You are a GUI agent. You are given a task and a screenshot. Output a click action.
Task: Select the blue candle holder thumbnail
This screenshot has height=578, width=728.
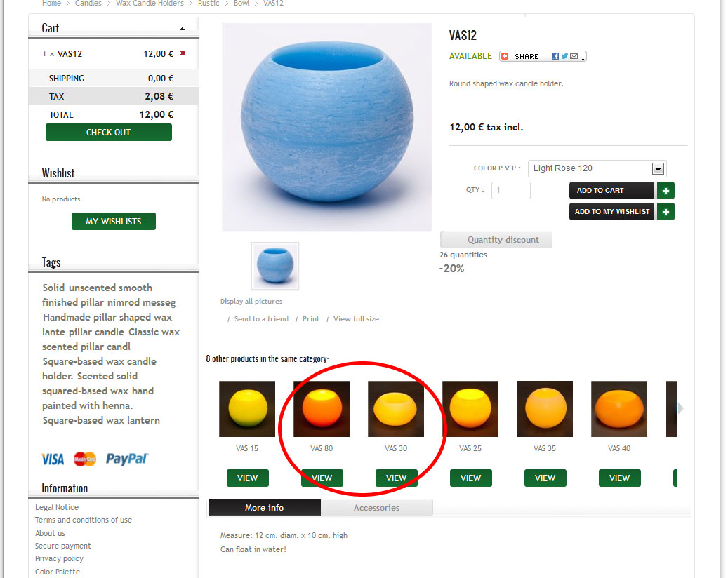[275, 266]
